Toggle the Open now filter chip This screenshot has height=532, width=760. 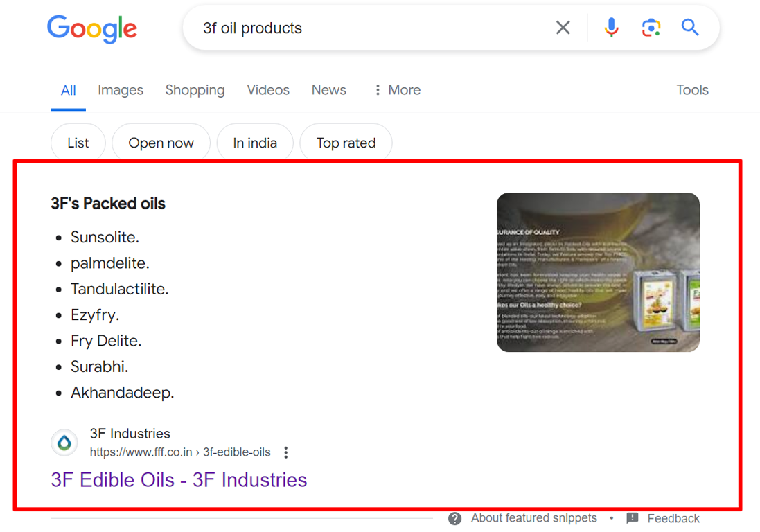coord(161,143)
